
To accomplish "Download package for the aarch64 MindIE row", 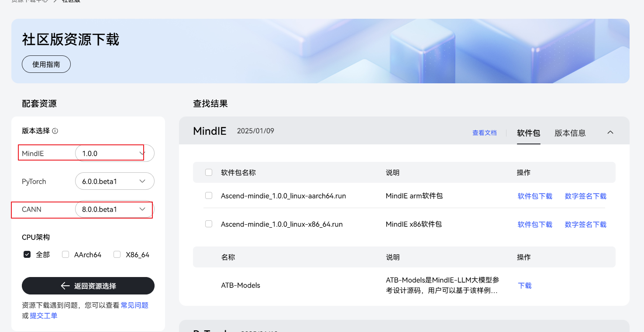I will tap(535, 196).
